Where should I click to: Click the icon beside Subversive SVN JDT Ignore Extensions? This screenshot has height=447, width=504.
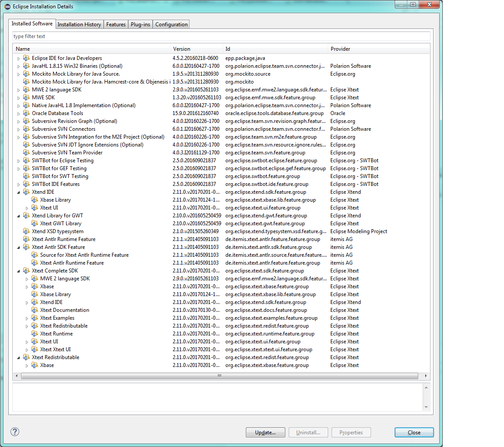pyautogui.click(x=26, y=145)
